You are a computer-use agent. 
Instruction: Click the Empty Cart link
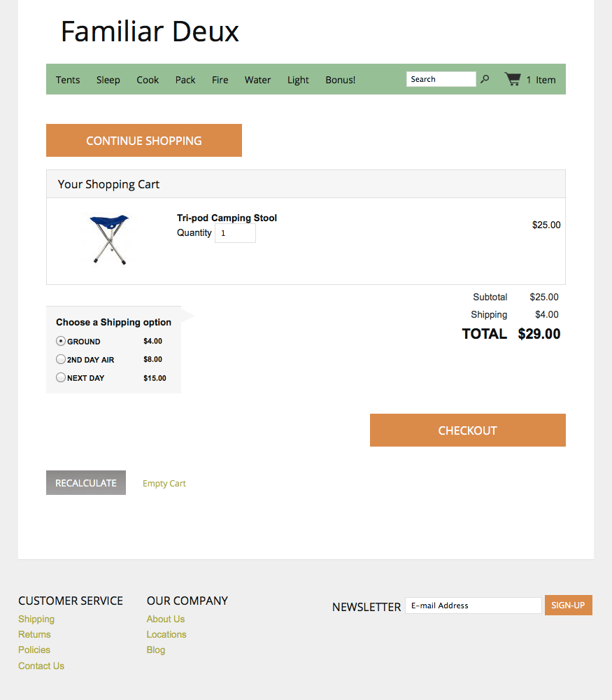[x=164, y=483]
